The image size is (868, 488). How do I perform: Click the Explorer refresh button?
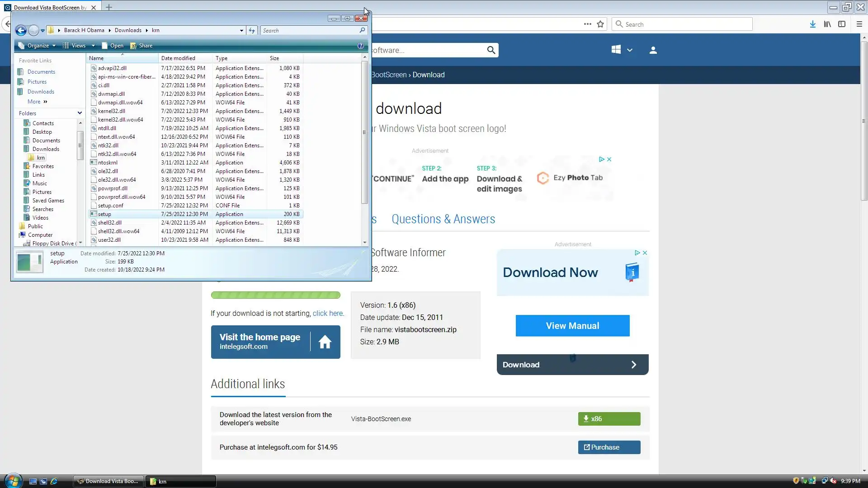252,30
